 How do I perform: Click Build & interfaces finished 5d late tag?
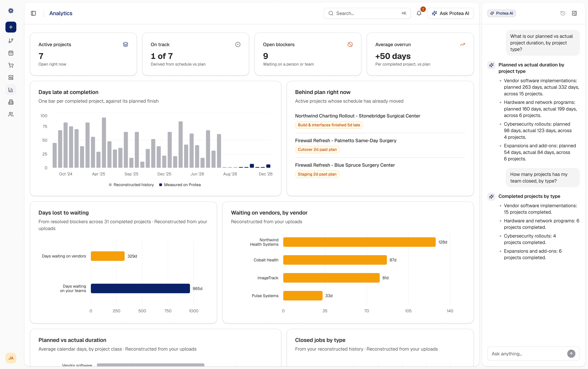pos(329,125)
